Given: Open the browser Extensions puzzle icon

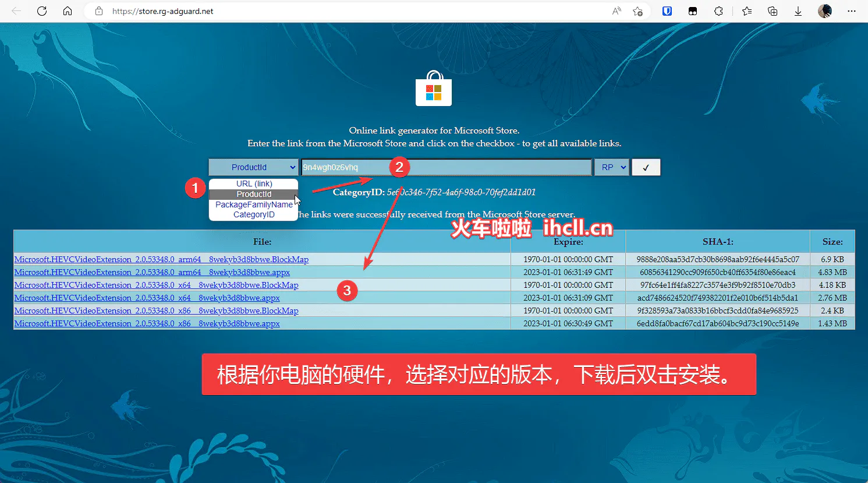Looking at the screenshot, I should click(x=718, y=10).
